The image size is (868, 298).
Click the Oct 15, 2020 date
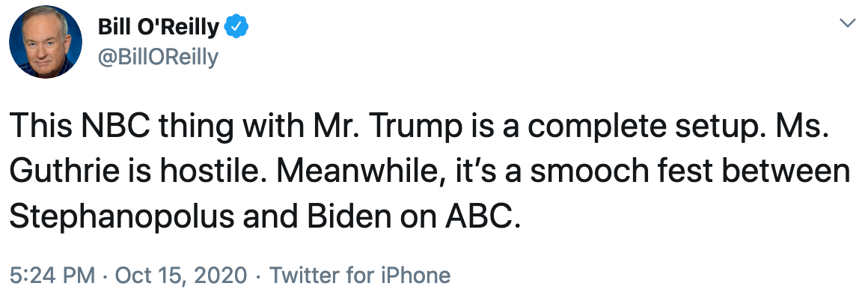180,275
